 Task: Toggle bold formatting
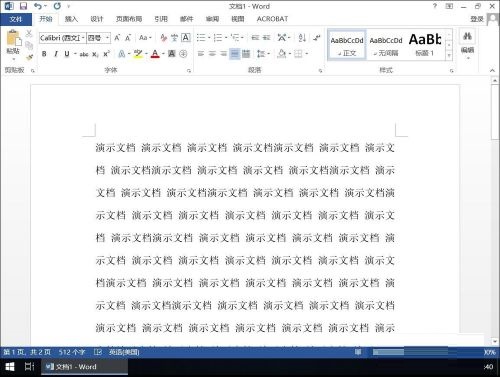44,54
